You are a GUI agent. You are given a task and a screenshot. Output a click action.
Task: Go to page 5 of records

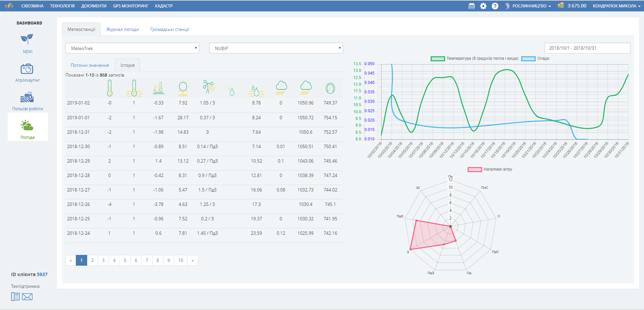pos(125,260)
